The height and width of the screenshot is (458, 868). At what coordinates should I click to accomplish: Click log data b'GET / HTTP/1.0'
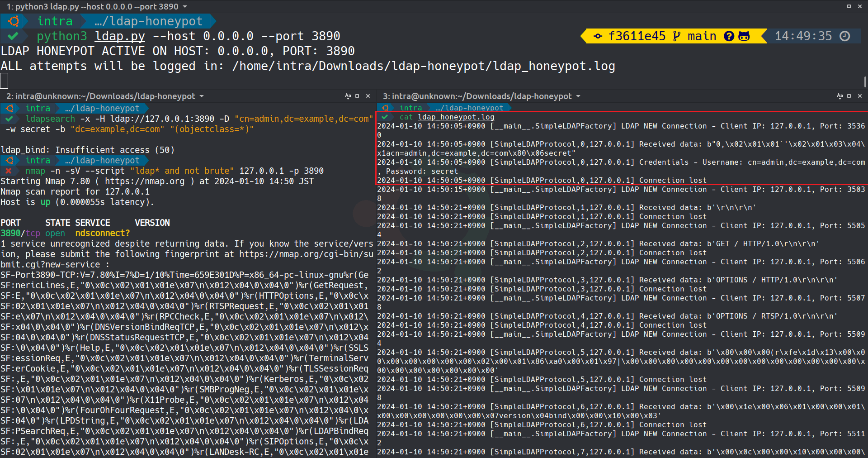(764, 243)
